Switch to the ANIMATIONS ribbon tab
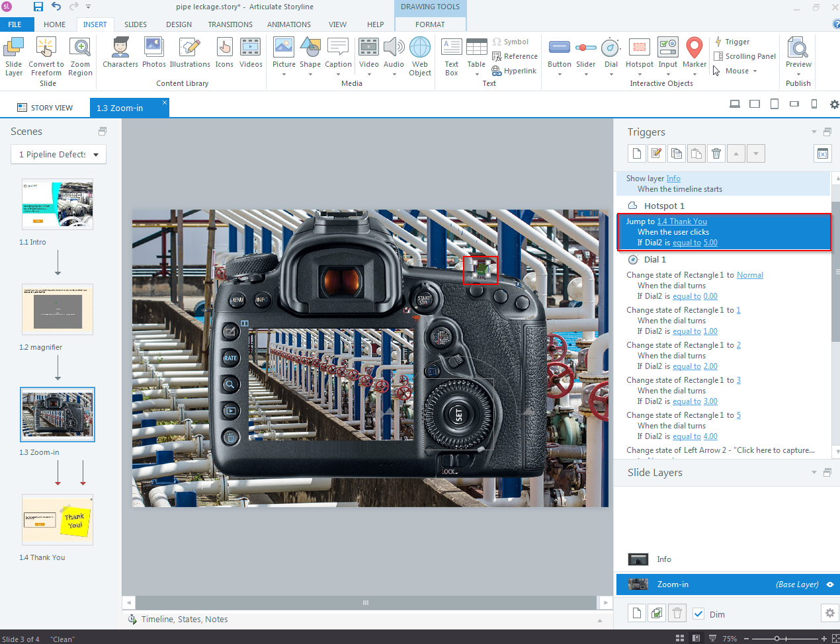 (x=289, y=24)
